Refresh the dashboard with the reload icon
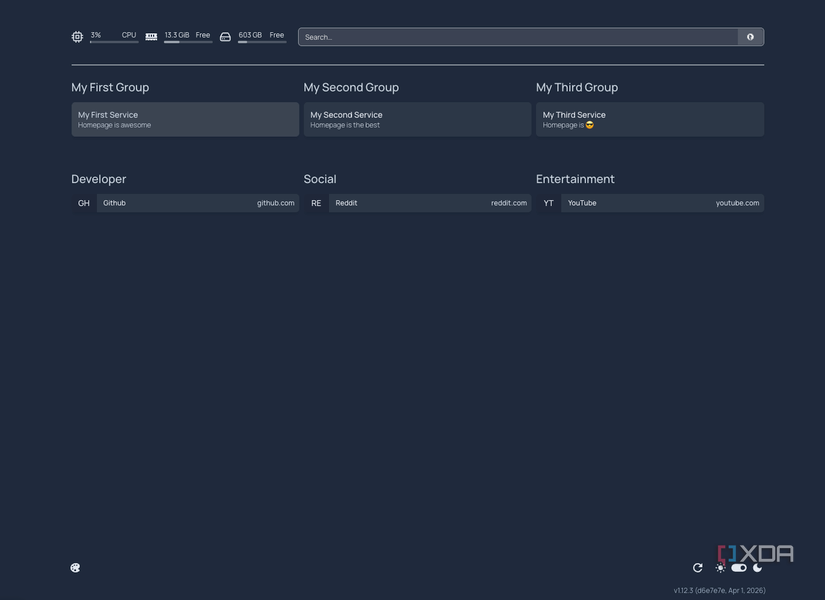 (x=698, y=567)
